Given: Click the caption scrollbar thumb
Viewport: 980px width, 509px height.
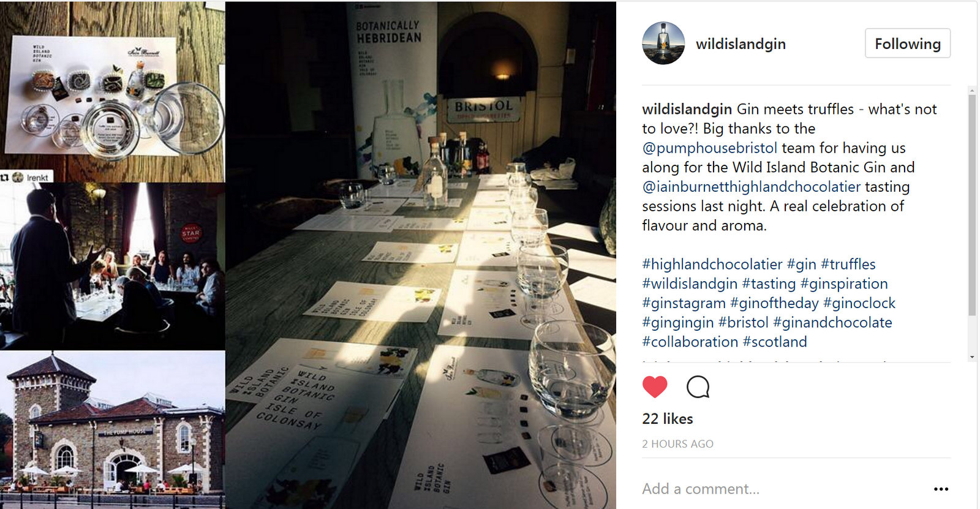Looking at the screenshot, I should point(972,205).
